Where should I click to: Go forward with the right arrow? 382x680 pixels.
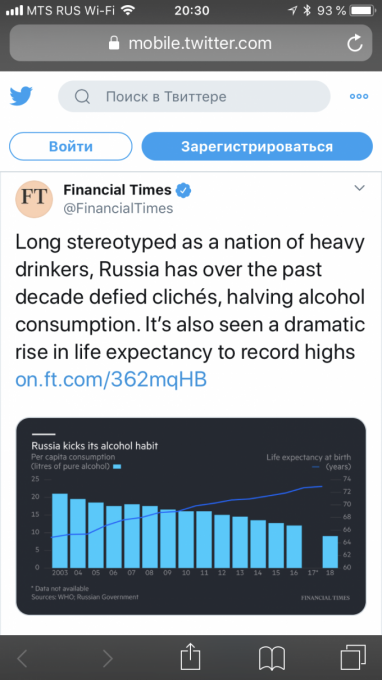click(x=108, y=659)
